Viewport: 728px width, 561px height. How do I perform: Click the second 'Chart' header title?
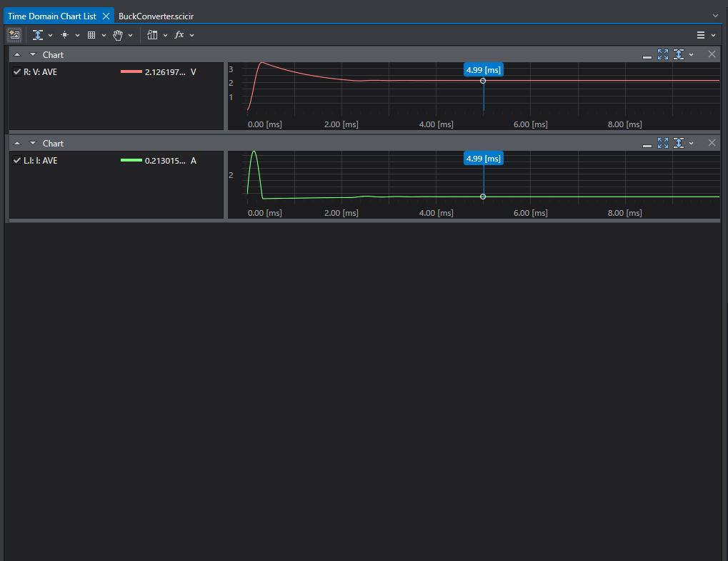[x=53, y=144]
